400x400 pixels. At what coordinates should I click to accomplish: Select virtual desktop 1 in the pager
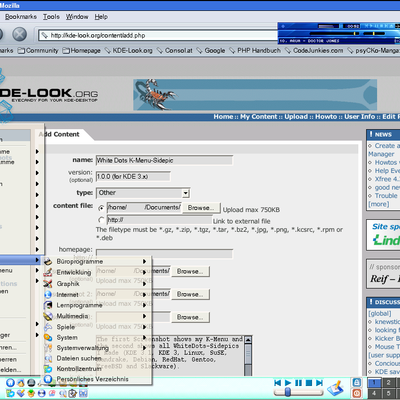(374, 383)
